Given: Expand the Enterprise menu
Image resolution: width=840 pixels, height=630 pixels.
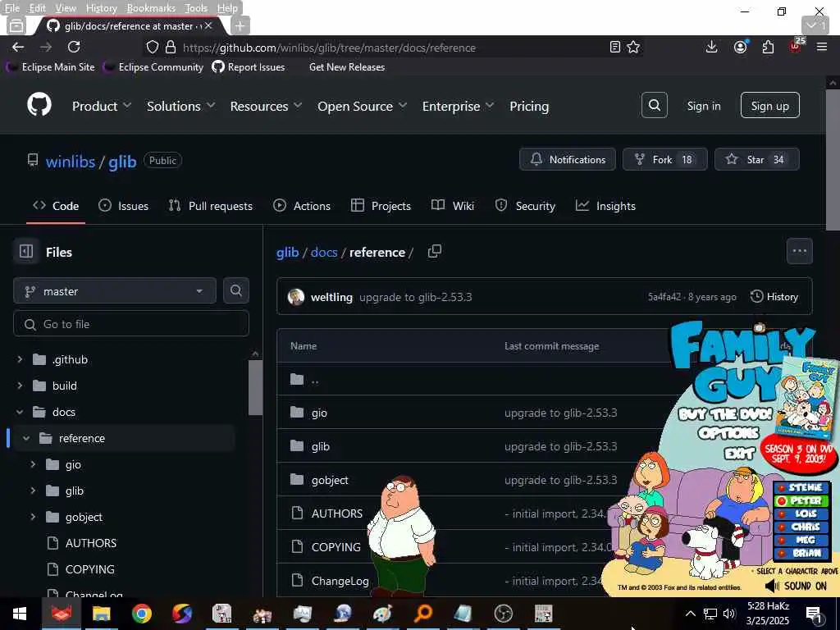Looking at the screenshot, I should [458, 106].
